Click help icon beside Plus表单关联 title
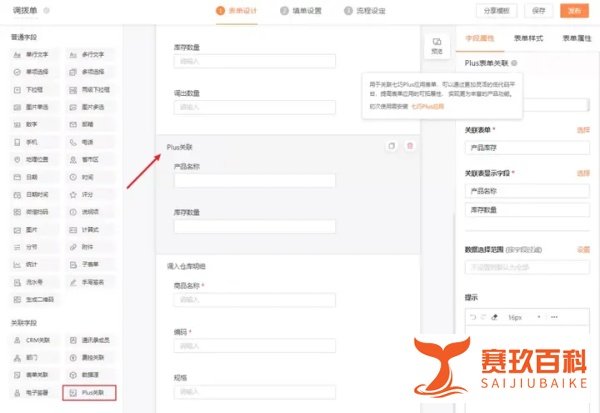Screen dimensions: 600x413 (514, 63)
